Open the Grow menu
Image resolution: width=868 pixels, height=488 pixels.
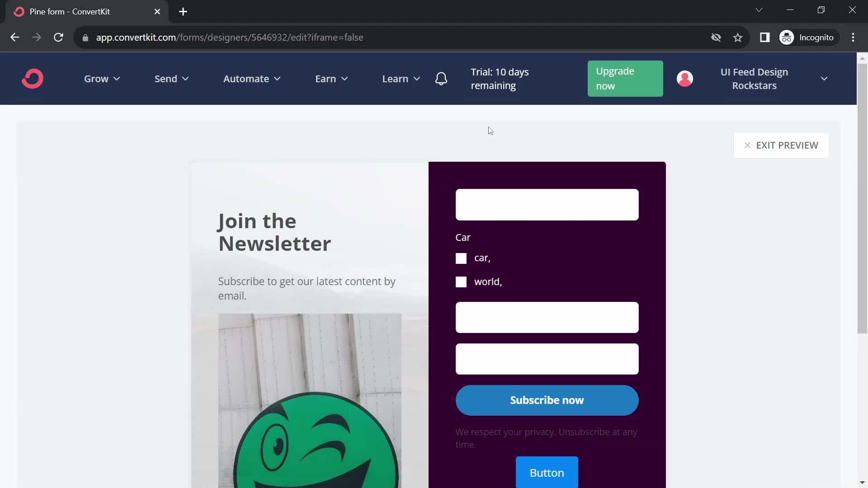click(101, 79)
